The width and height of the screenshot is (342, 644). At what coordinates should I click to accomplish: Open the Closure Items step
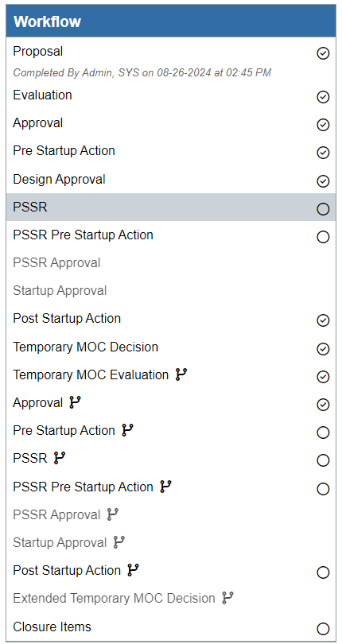pyautogui.click(x=171, y=627)
